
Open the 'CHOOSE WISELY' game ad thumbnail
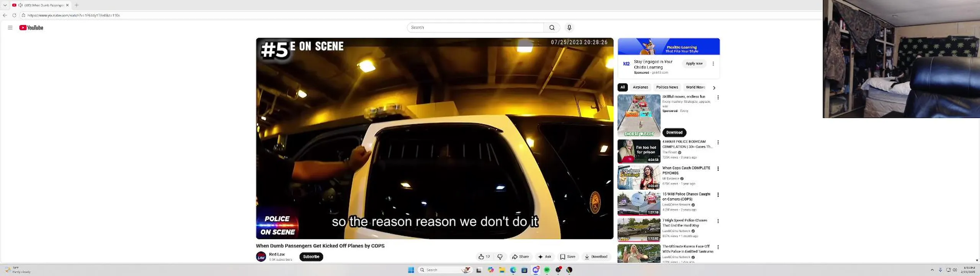click(x=639, y=116)
